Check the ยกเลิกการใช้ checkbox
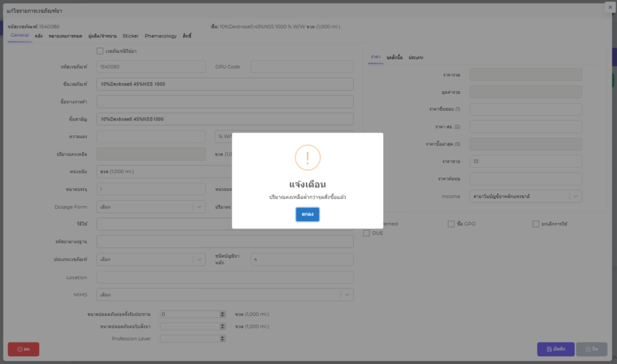 pyautogui.click(x=536, y=224)
